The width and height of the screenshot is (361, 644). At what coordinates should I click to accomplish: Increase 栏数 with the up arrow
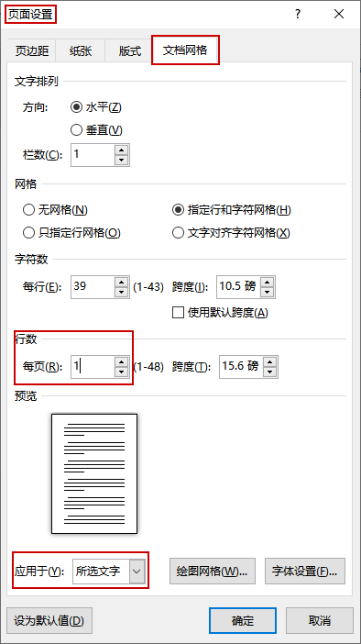tap(121, 150)
